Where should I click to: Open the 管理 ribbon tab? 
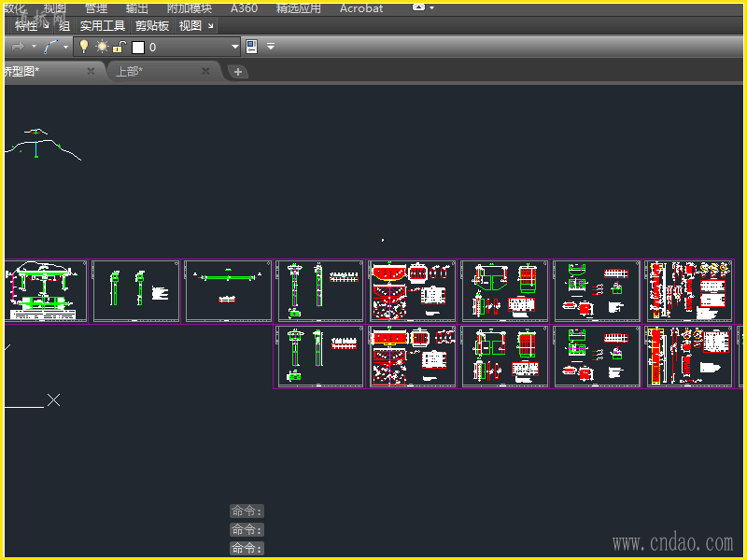coord(96,8)
